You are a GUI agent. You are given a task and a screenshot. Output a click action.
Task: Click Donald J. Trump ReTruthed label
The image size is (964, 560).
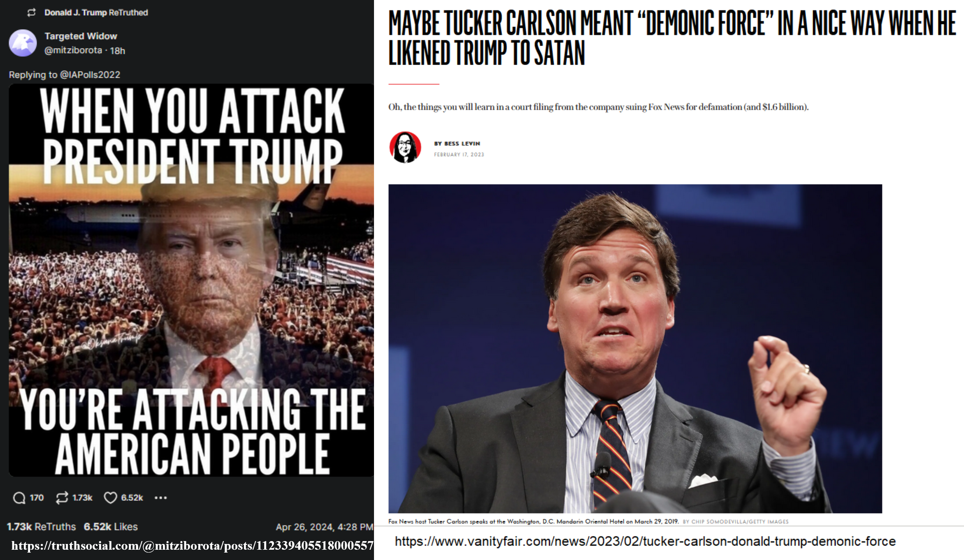(x=96, y=13)
